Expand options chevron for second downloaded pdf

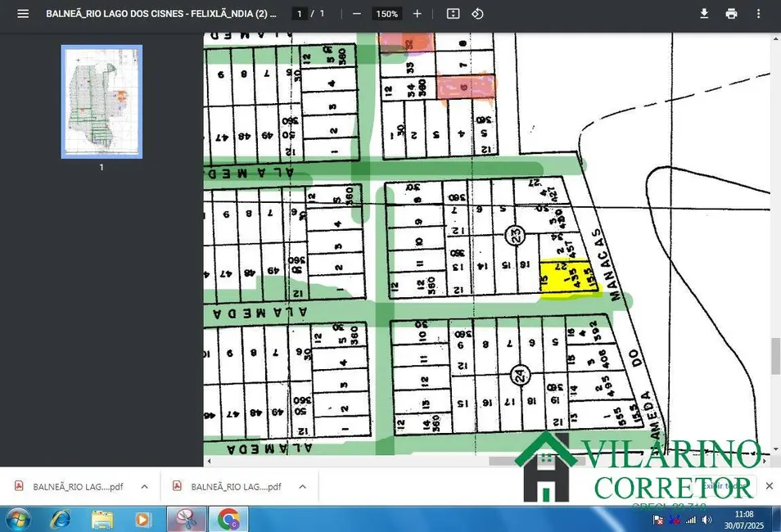(302, 486)
